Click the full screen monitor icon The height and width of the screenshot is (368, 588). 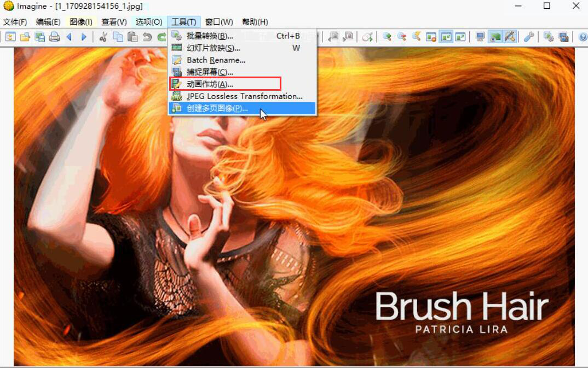(480, 37)
